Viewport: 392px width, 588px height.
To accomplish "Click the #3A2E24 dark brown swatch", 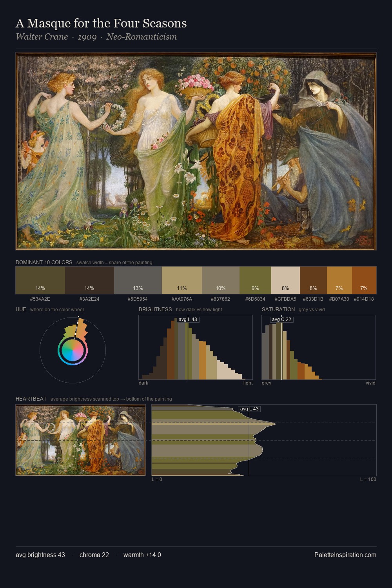I will pyautogui.click(x=89, y=280).
